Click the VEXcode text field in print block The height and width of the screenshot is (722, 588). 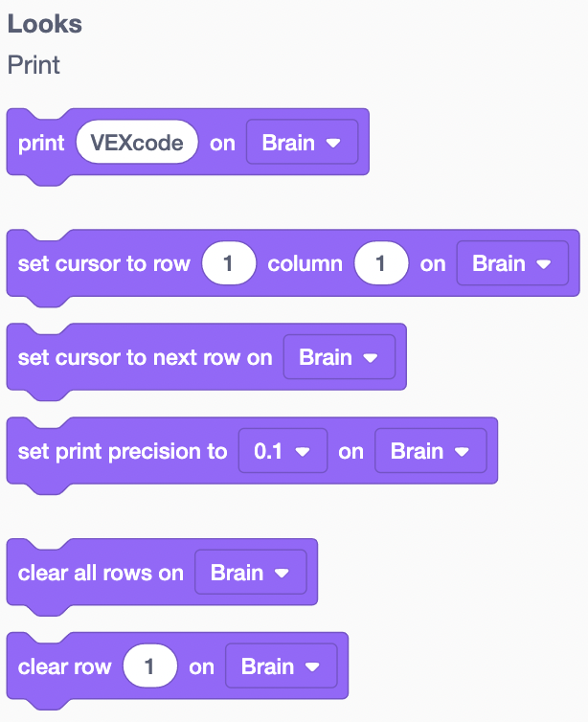[137, 143]
